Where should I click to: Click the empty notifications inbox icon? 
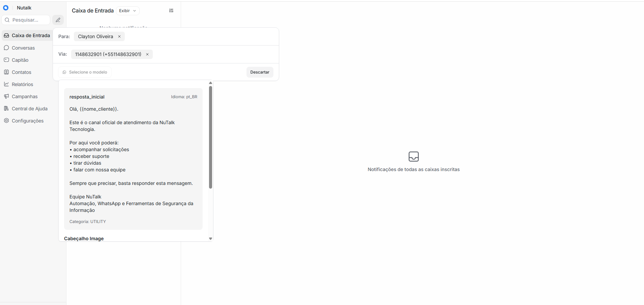click(414, 157)
